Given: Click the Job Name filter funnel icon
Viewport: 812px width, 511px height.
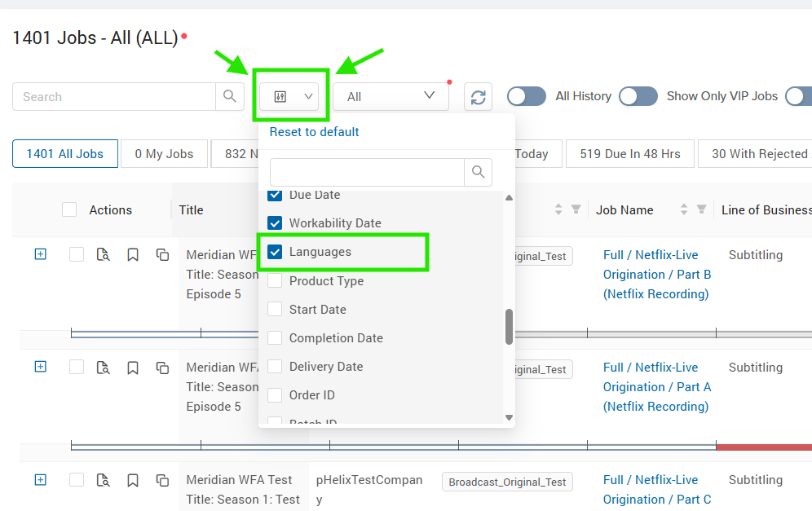Looking at the screenshot, I should [702, 209].
